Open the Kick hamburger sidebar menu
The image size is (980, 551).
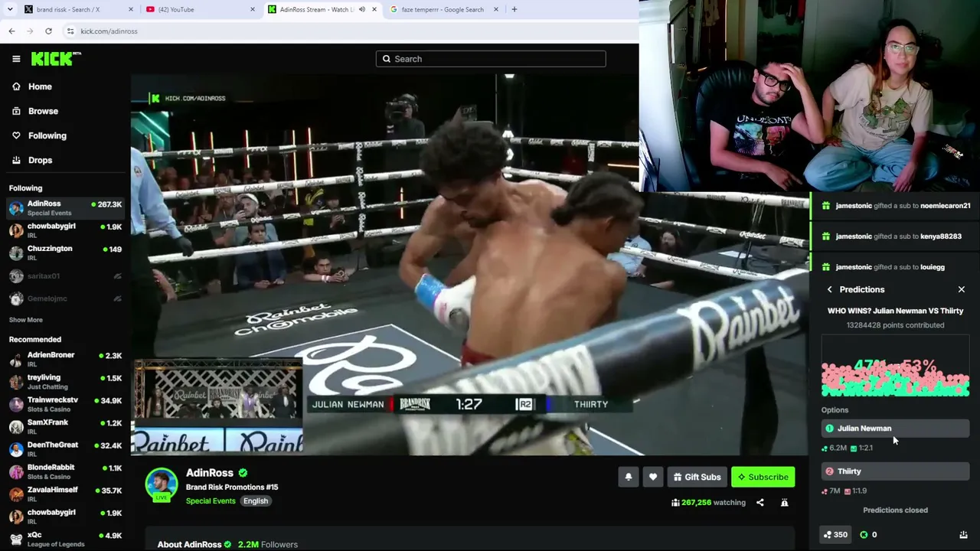[16, 59]
